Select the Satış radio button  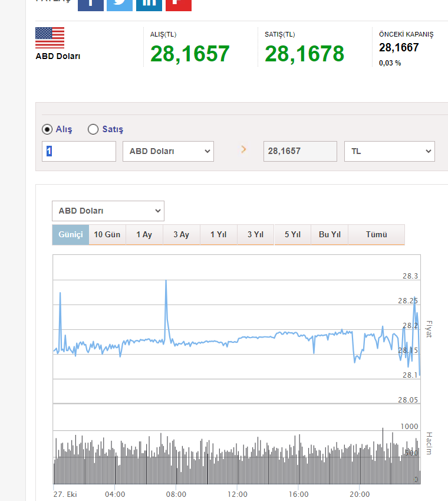pos(93,129)
